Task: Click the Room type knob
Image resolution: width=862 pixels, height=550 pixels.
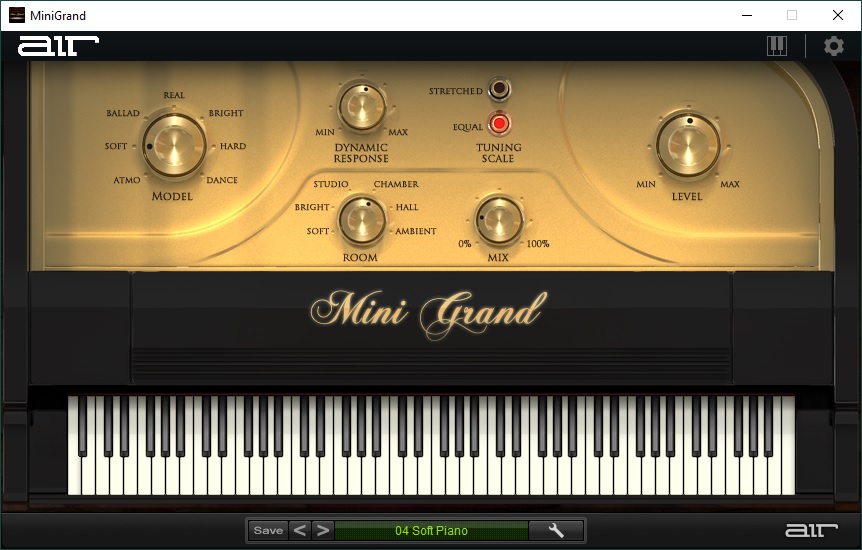Action: coord(361,221)
